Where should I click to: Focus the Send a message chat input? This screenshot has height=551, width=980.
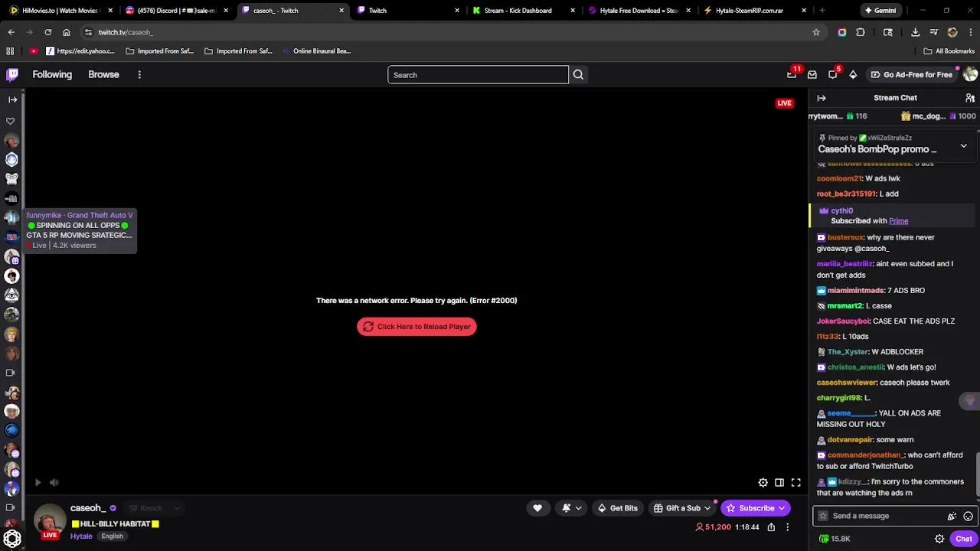(880, 516)
